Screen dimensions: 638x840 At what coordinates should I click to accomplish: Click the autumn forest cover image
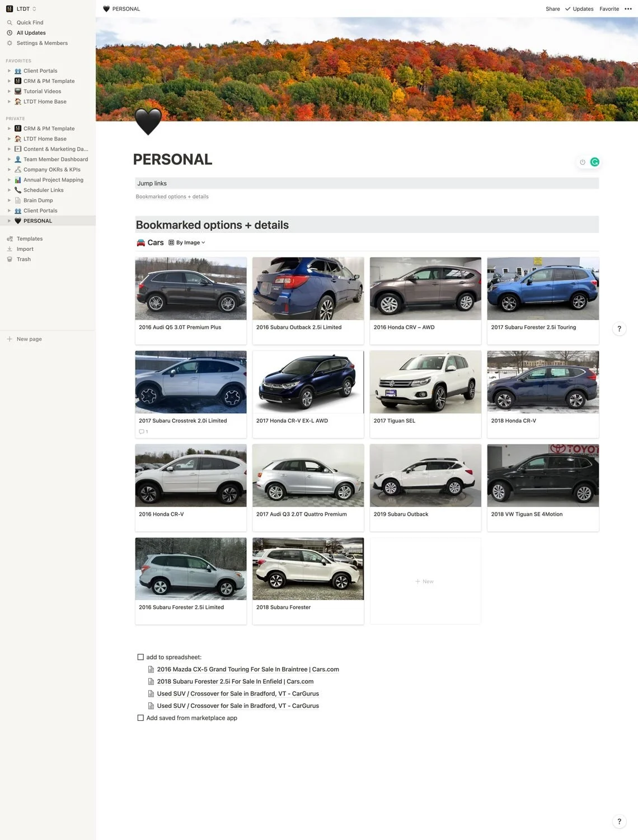click(x=367, y=69)
